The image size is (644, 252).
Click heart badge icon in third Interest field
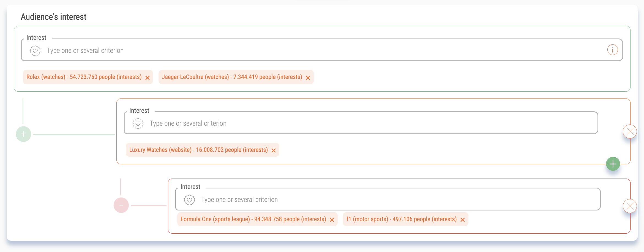(x=189, y=200)
